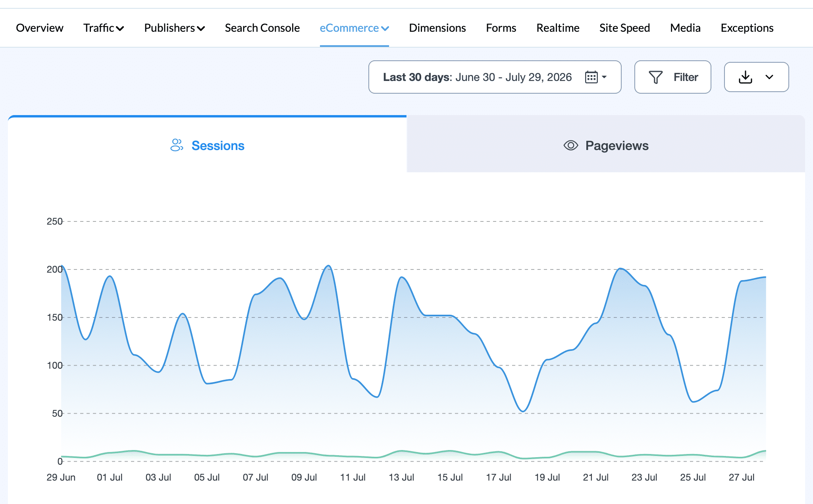
Task: Open the Exceptions tab
Action: 747,28
